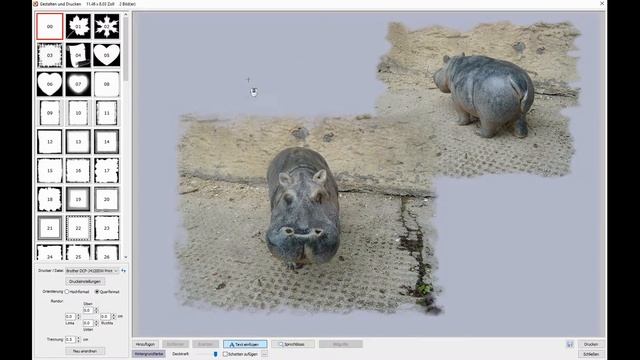The width and height of the screenshot is (640, 360).
Task: Open the Drucker / Datei printer dropdown
Action: pyautogui.click(x=92, y=271)
